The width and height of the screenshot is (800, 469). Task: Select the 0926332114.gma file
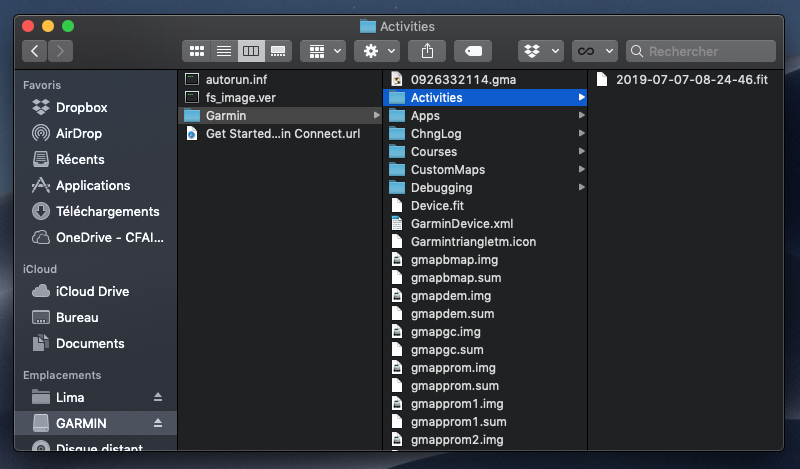485,80
